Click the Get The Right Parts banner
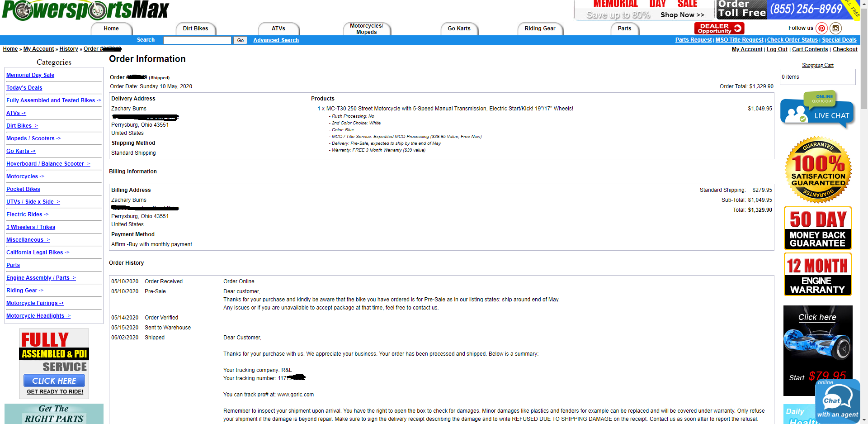The image size is (868, 424). point(54,414)
